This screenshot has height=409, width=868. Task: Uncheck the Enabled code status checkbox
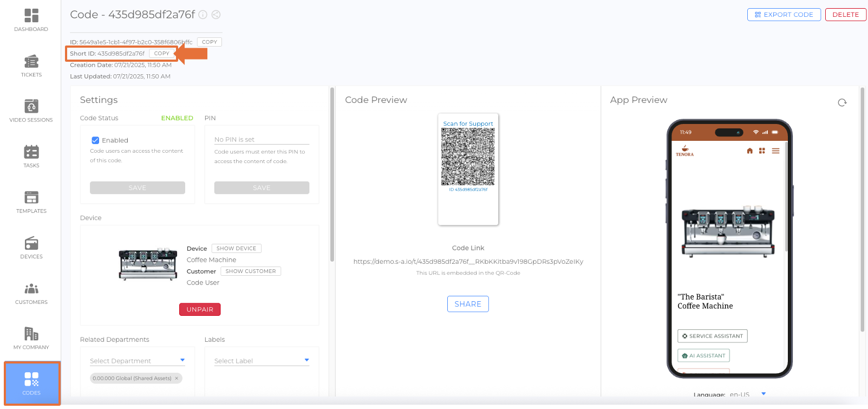click(95, 140)
